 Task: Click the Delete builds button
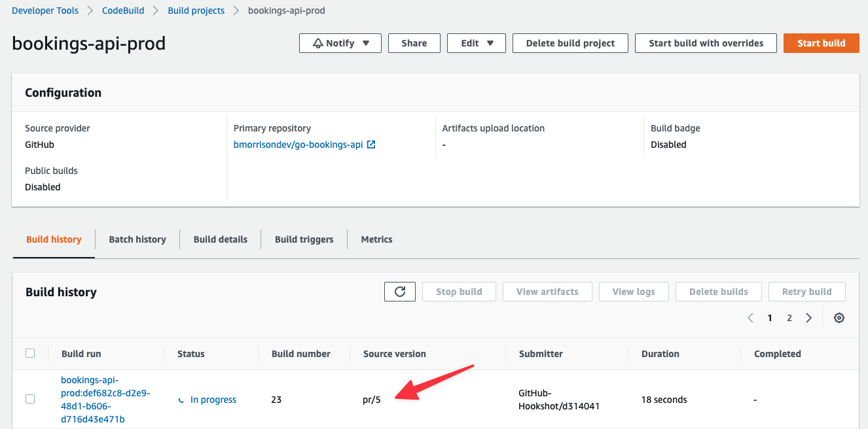pos(719,292)
